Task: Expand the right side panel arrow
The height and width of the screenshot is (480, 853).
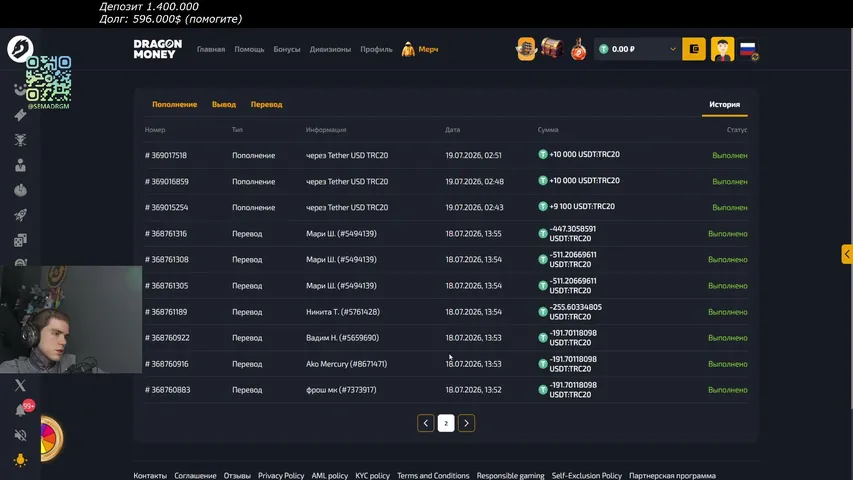Action: coord(847,254)
